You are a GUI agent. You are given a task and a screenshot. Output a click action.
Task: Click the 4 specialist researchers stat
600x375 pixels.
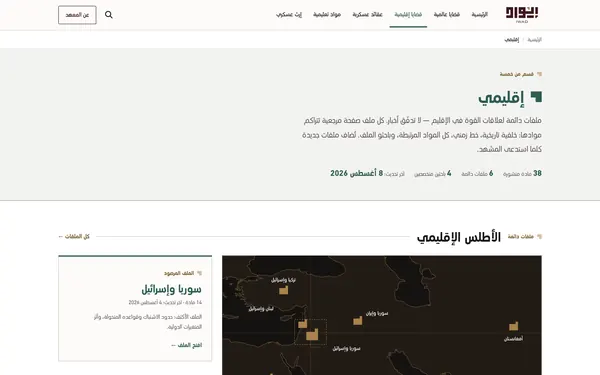pos(433,173)
